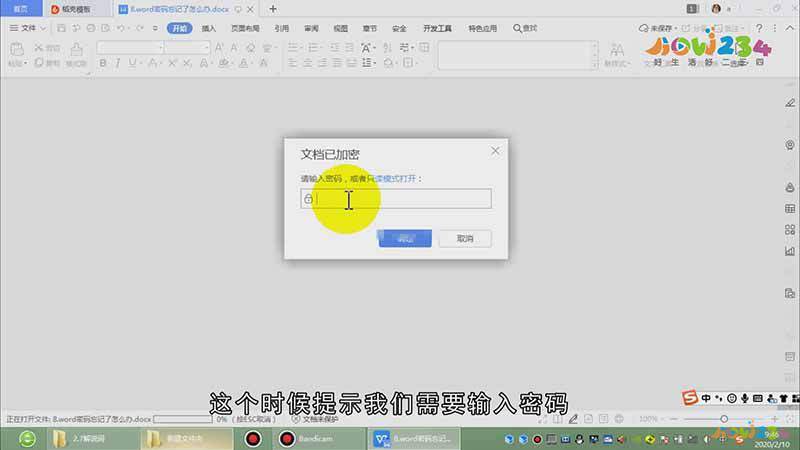Click the 中 Chinese input mode indicator
Screen dimensions: 800x450
pyautogui.click(x=706, y=398)
